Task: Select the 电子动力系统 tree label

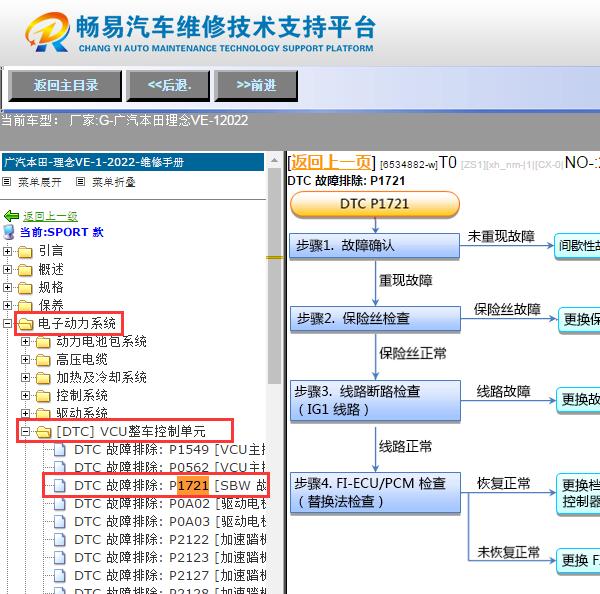Action: [77, 324]
